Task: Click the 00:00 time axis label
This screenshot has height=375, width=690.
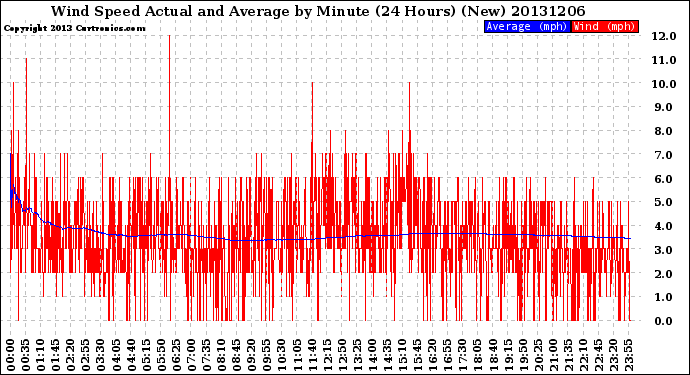Action: [x=11, y=355]
